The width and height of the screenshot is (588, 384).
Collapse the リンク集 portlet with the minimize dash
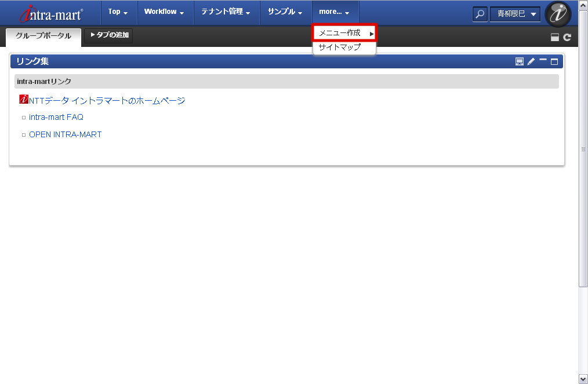tap(543, 61)
